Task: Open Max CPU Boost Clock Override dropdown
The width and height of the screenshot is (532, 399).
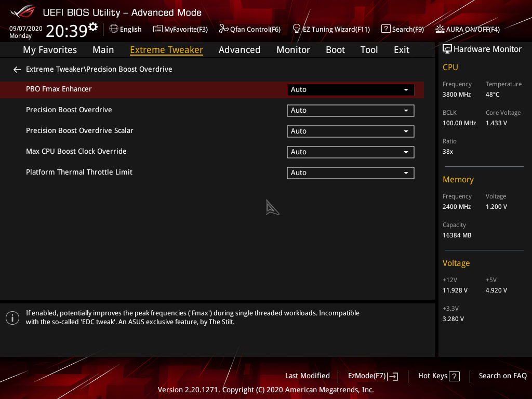Action: (351, 152)
